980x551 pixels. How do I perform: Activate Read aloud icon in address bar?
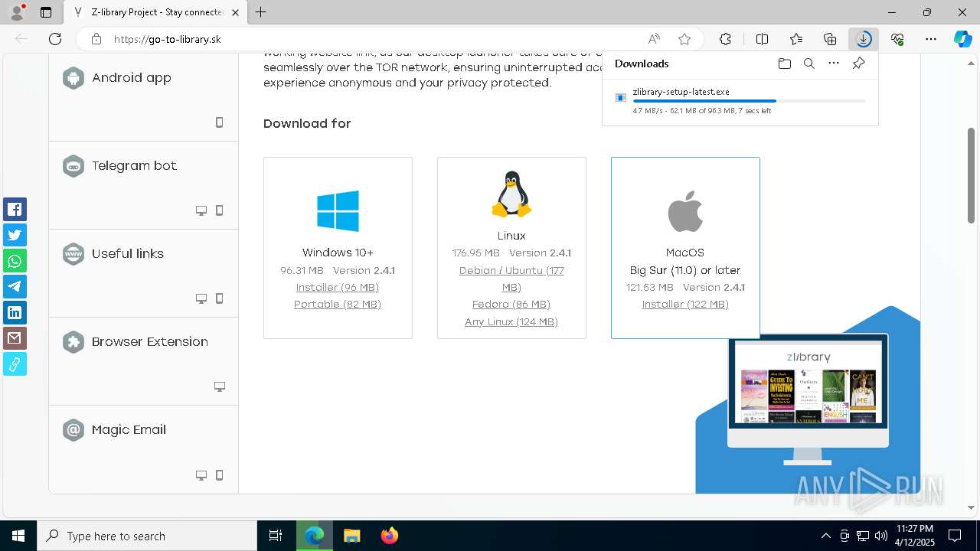coord(654,39)
